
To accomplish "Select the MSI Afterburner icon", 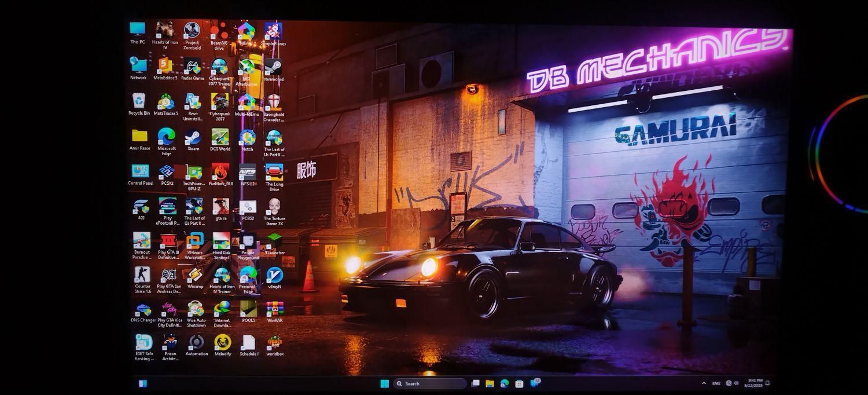I will 247,72.
